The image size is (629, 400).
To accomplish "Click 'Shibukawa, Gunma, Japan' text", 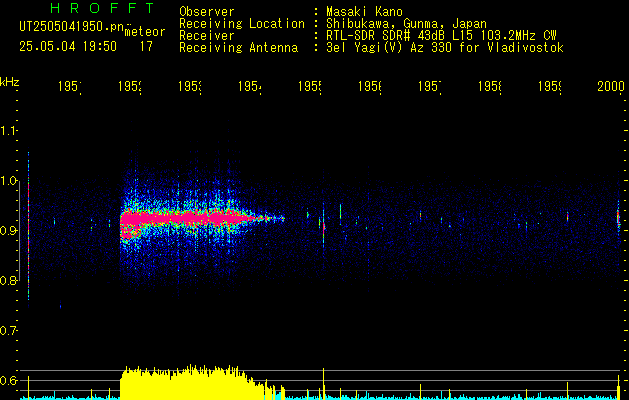I will pyautogui.click(x=406, y=24).
